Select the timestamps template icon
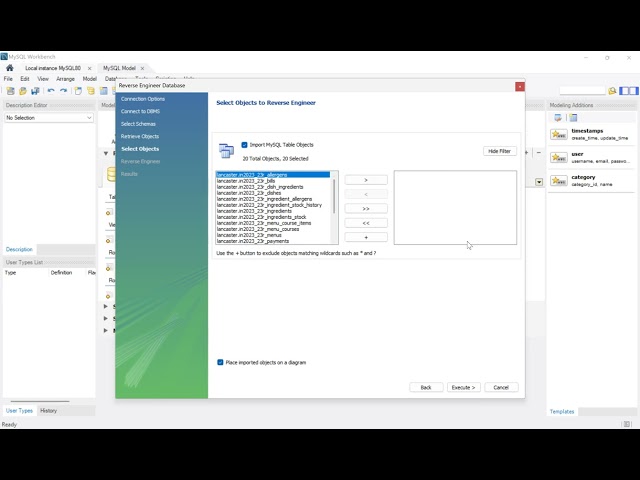The width and height of the screenshot is (640, 480). pyautogui.click(x=559, y=134)
